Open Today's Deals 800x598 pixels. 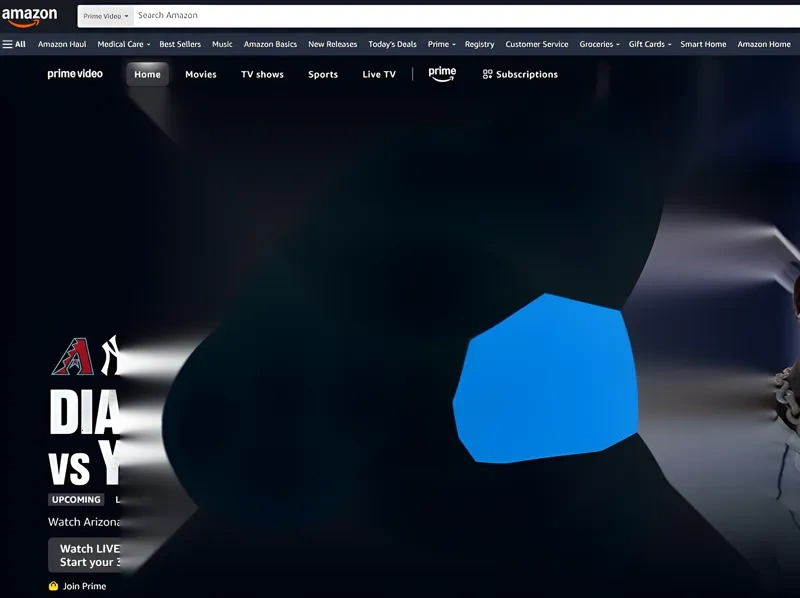392,44
